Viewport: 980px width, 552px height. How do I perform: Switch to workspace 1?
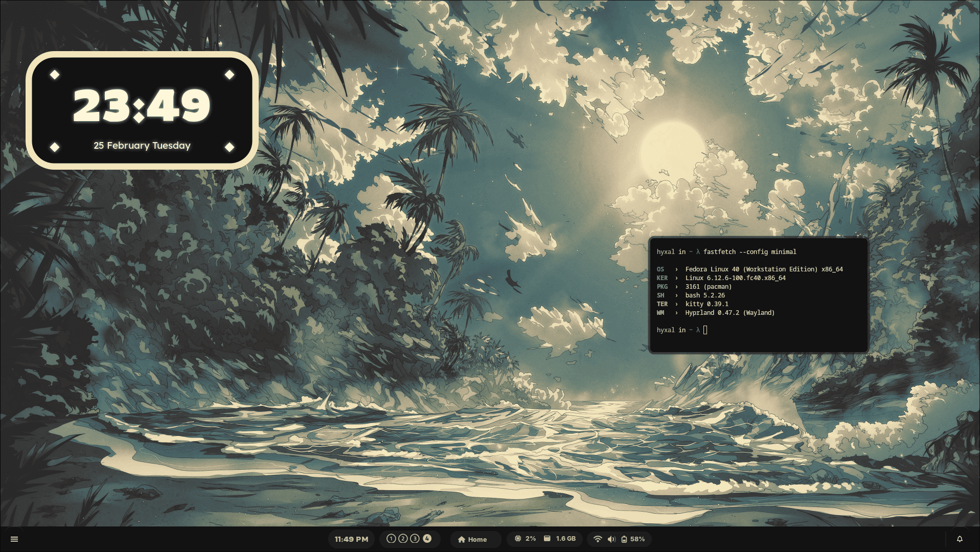coord(391,539)
